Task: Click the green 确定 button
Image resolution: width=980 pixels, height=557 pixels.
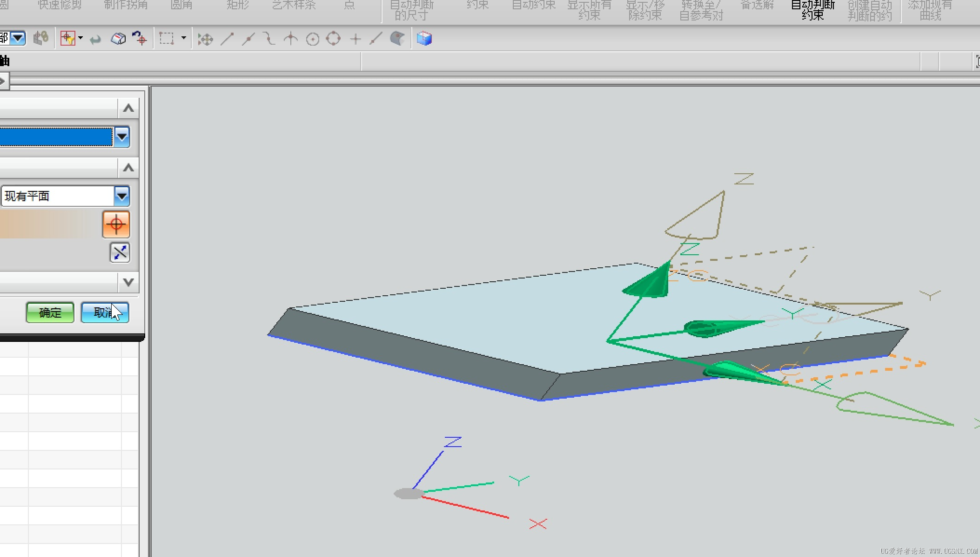Action: (50, 312)
